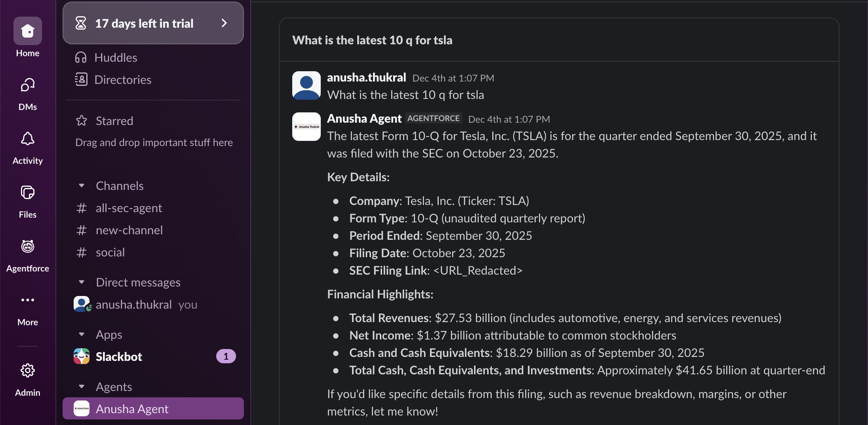Viewport: 868px width, 425px height.
Task: Click the AGENTFORCE label badge
Action: [x=434, y=118]
